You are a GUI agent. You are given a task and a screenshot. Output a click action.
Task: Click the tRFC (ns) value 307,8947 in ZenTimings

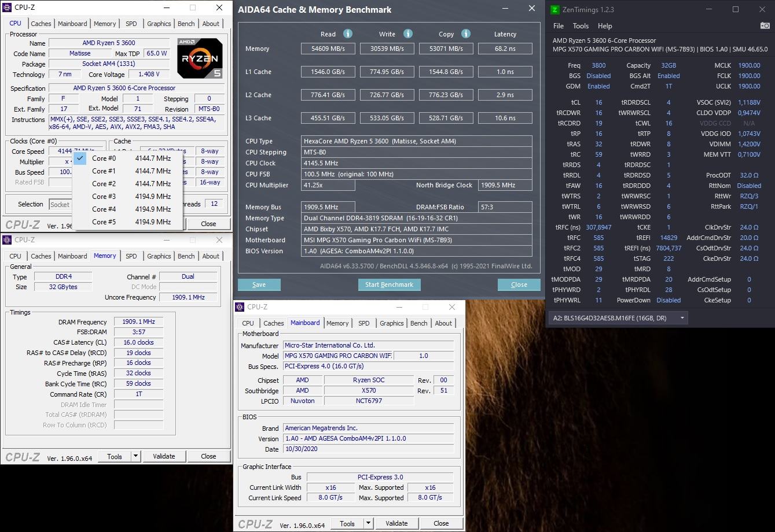[x=598, y=227]
